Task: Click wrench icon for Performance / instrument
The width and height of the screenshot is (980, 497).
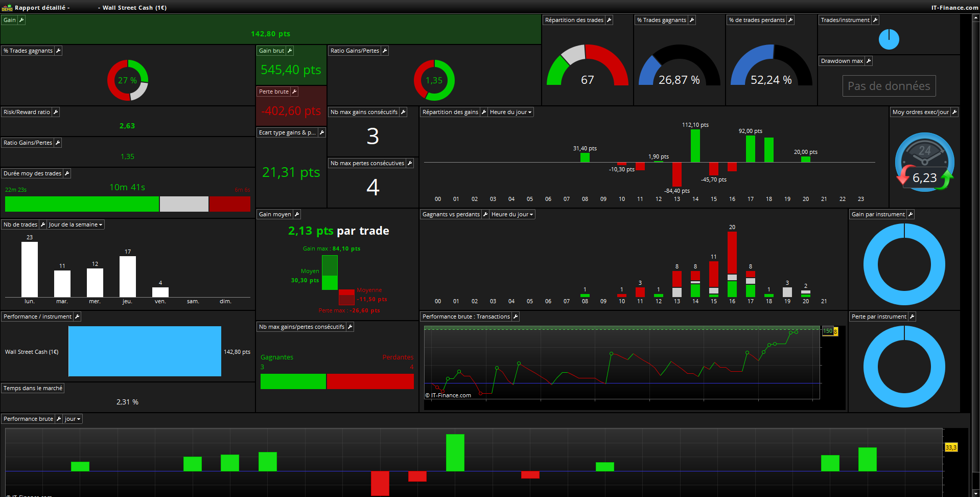Action: pos(77,317)
